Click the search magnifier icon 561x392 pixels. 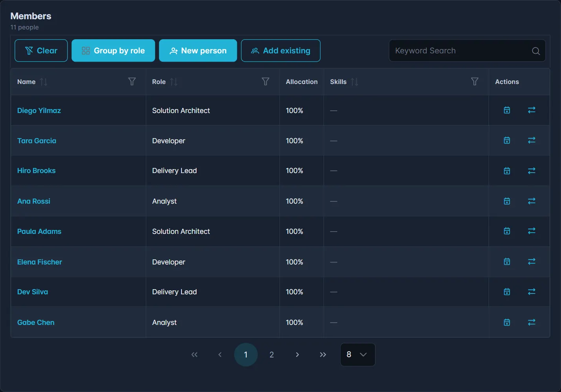point(536,51)
